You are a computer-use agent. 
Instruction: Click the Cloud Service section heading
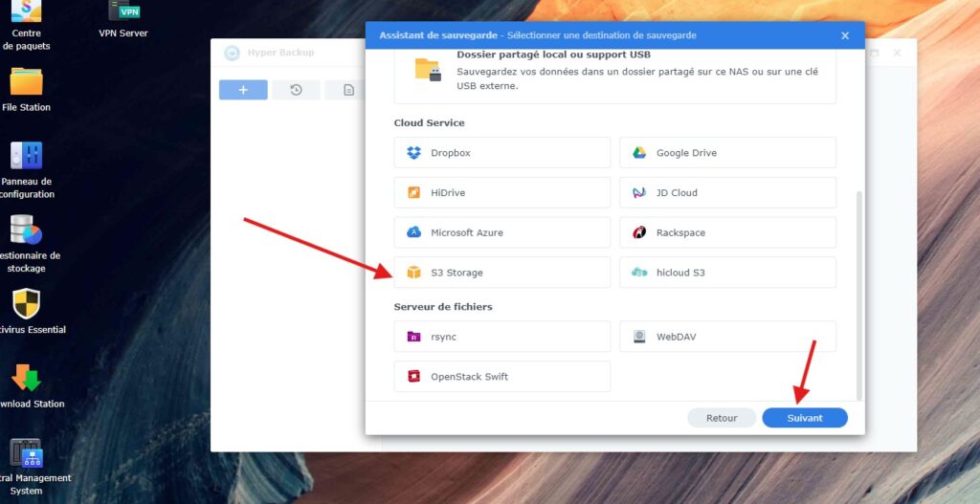(x=430, y=122)
